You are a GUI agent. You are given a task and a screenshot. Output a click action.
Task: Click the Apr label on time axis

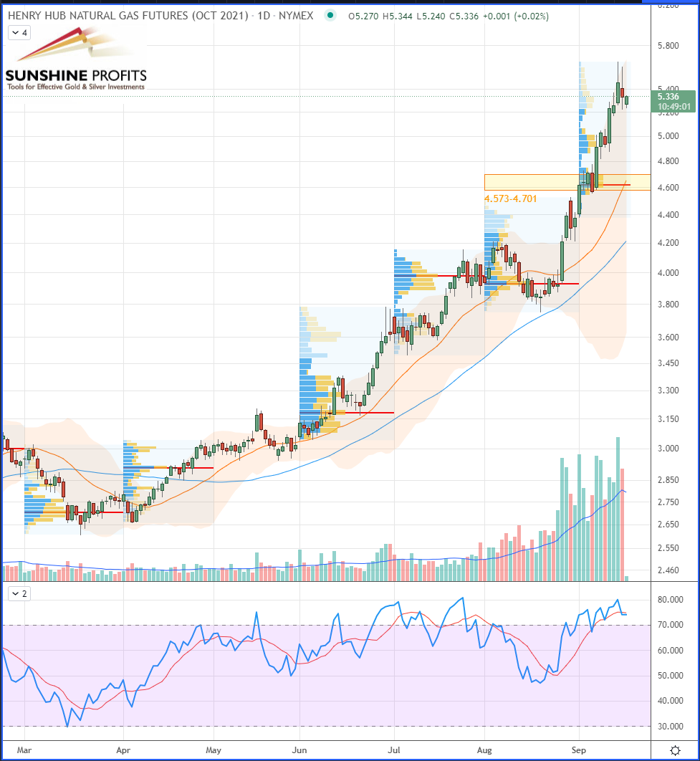(123, 750)
